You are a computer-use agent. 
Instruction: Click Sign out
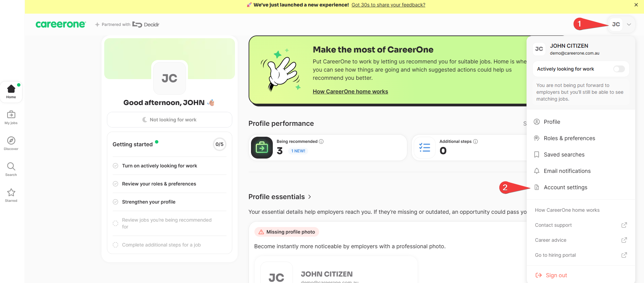[x=551, y=275]
